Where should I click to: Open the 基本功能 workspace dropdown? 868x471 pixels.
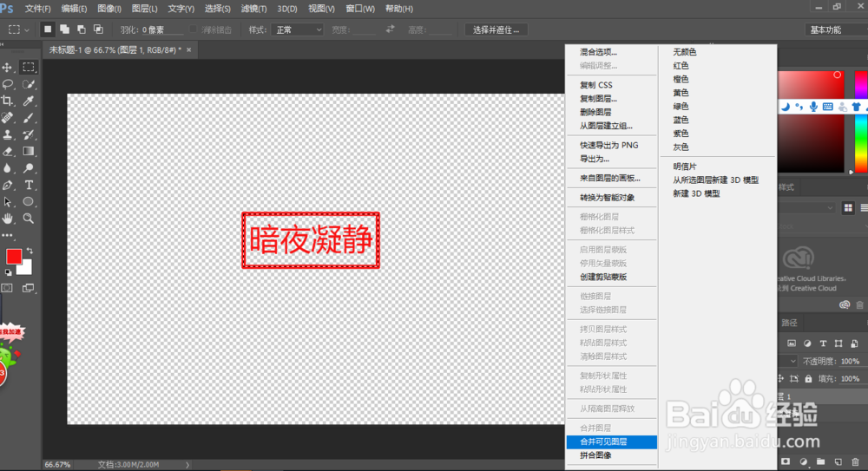(836, 29)
